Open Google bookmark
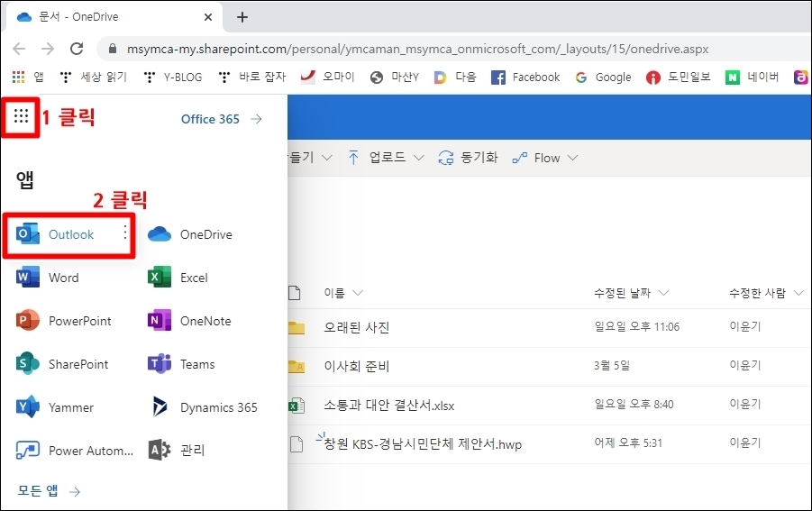Image resolution: width=812 pixels, height=511 pixels. pyautogui.click(x=603, y=78)
